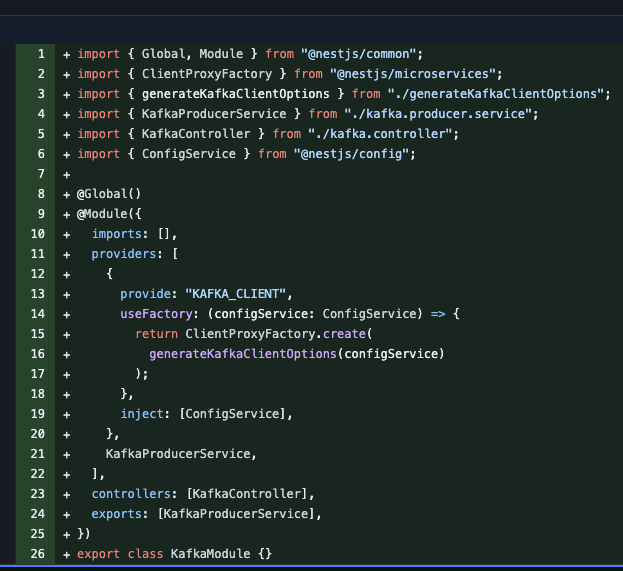
Task: Click line number 24 in the gutter
Action: click(38, 514)
